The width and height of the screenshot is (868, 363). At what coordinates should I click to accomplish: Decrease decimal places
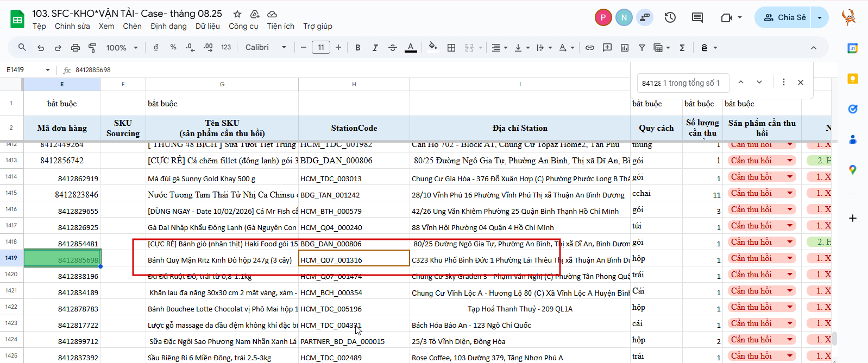coord(190,48)
